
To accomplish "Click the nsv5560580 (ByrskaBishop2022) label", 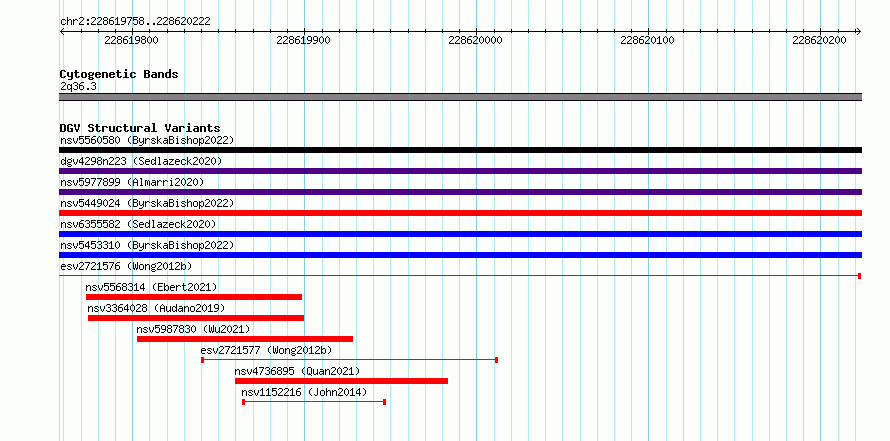I will (147, 140).
